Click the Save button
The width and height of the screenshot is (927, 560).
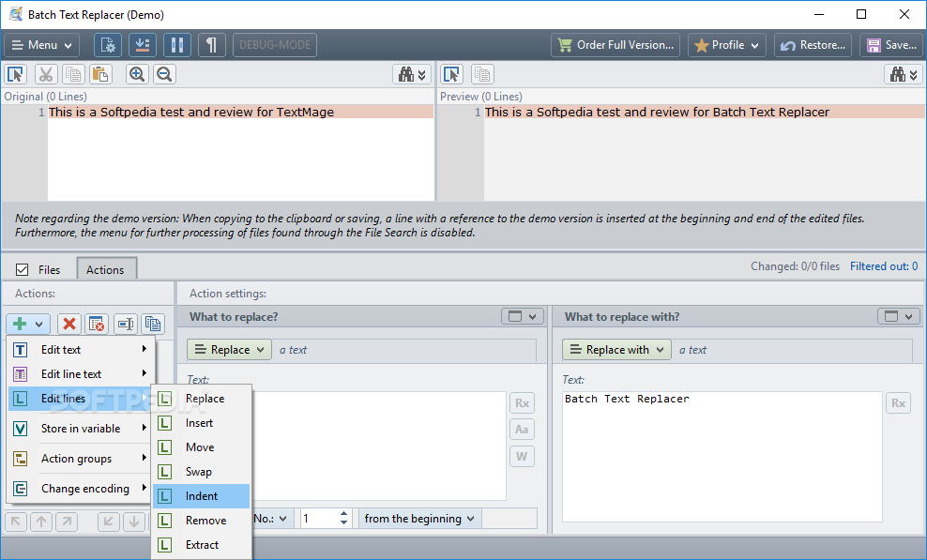coord(891,45)
